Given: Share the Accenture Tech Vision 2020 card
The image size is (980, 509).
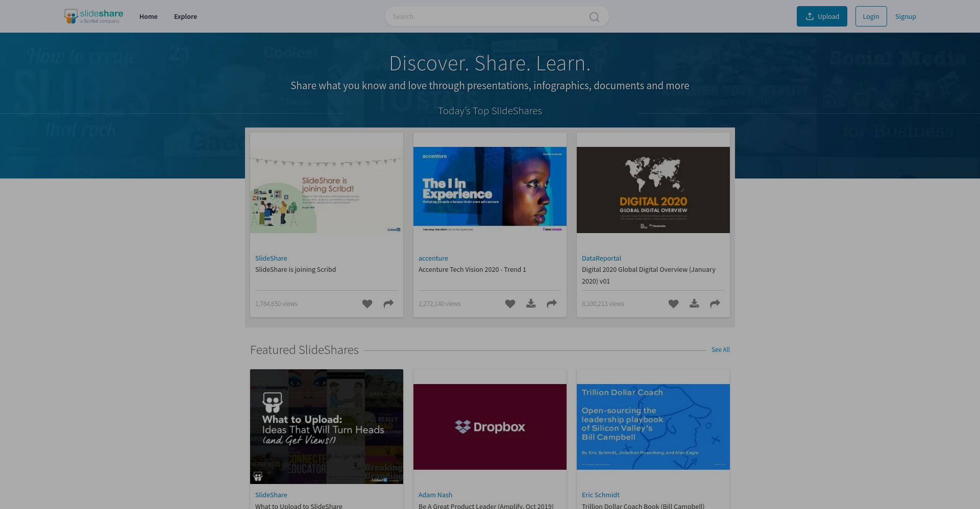Looking at the screenshot, I should coord(552,304).
